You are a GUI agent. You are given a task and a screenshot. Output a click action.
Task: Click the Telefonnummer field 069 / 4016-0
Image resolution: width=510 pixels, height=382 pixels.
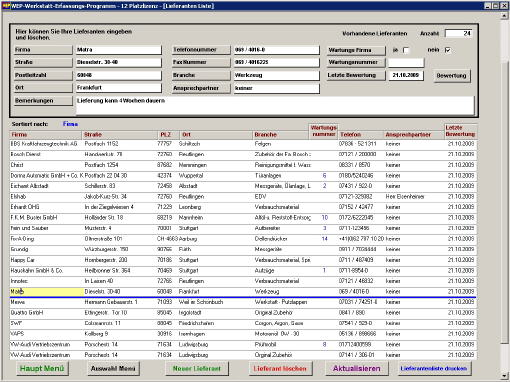pyautogui.click(x=276, y=50)
